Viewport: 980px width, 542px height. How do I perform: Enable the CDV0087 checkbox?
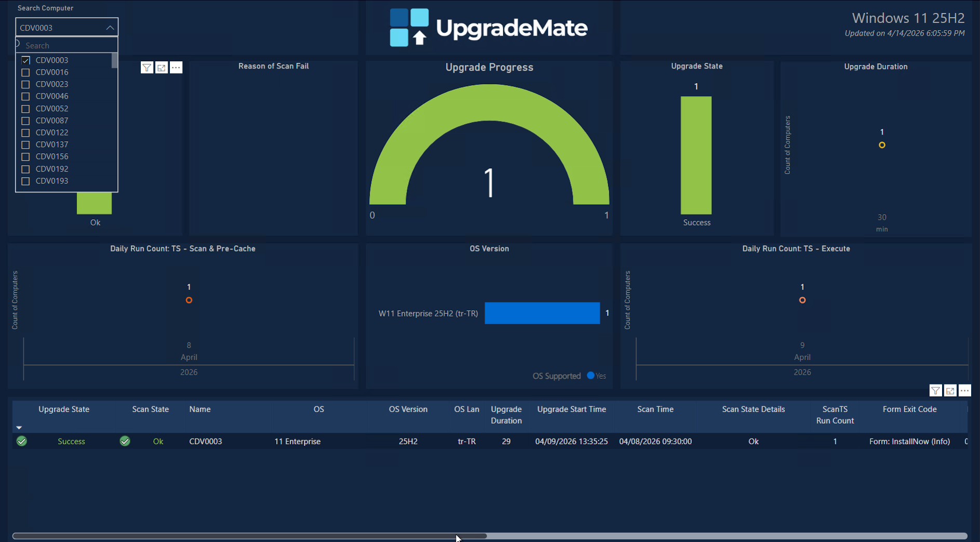(x=25, y=121)
